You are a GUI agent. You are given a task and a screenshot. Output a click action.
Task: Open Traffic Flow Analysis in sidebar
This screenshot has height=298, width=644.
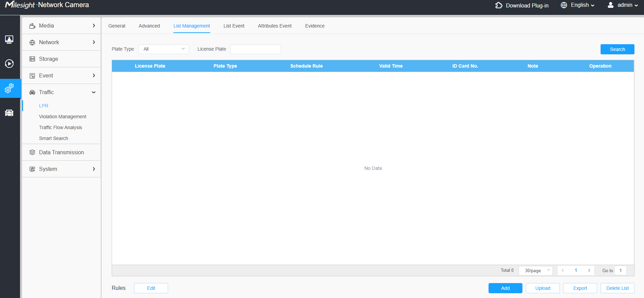[60, 127]
